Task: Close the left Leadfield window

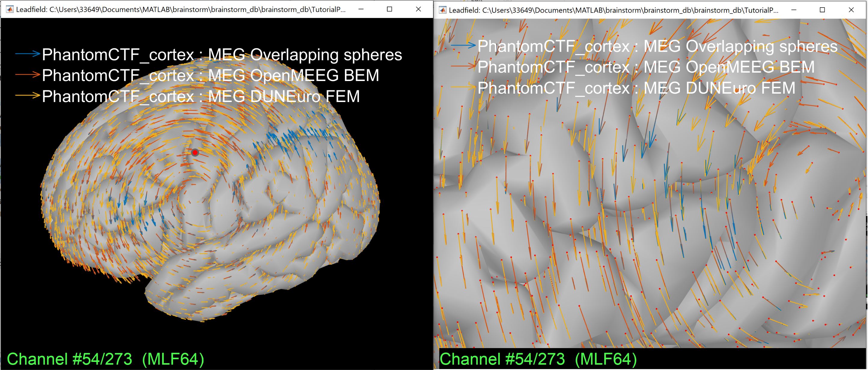Action: coord(418,9)
